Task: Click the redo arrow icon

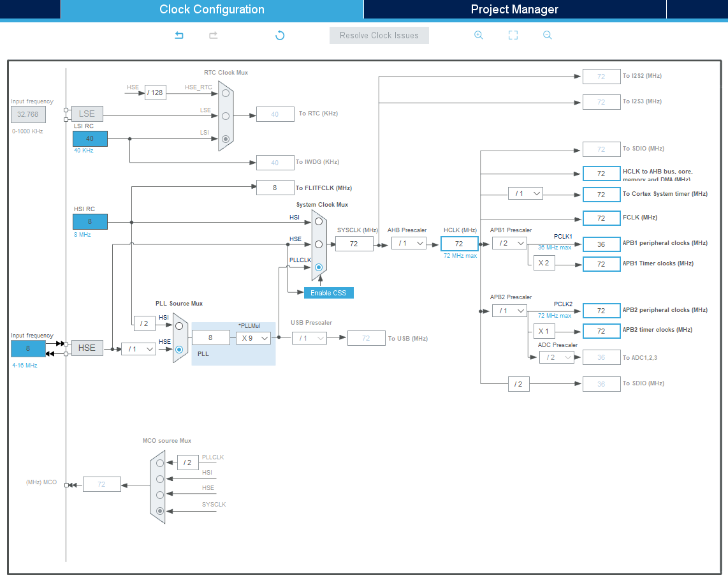Action: coord(214,35)
